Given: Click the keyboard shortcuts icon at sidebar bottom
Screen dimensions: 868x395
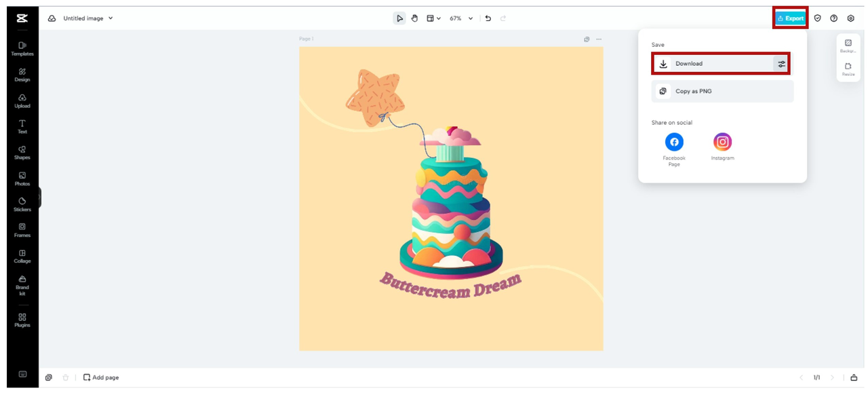Looking at the screenshot, I should click(x=22, y=374).
